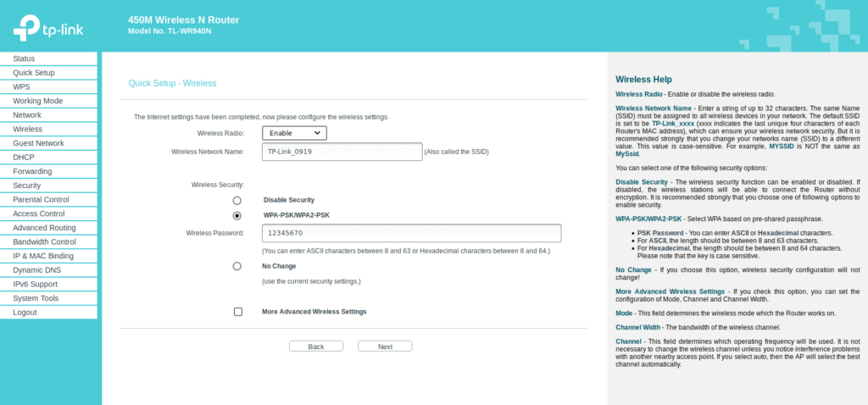
Task: Open the Guest Network menu
Action: pos(38,143)
